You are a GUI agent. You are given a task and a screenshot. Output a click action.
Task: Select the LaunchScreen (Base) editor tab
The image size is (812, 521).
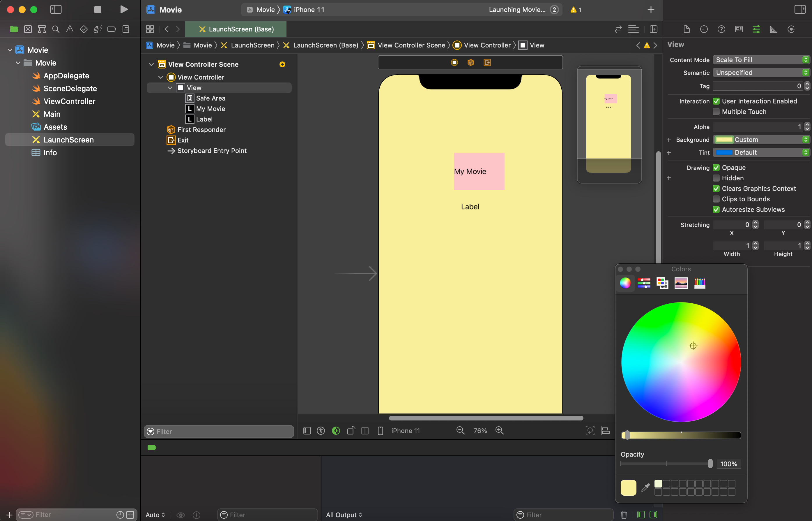tap(236, 29)
